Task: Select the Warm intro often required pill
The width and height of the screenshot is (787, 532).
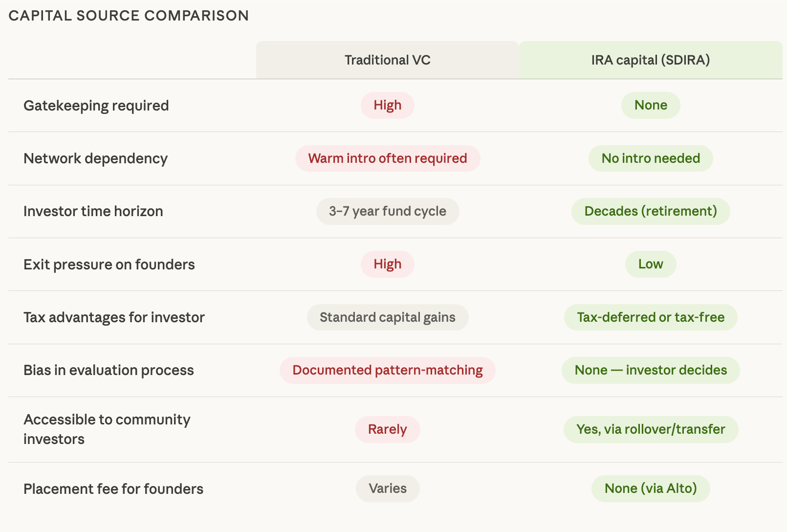Action: 387,158
